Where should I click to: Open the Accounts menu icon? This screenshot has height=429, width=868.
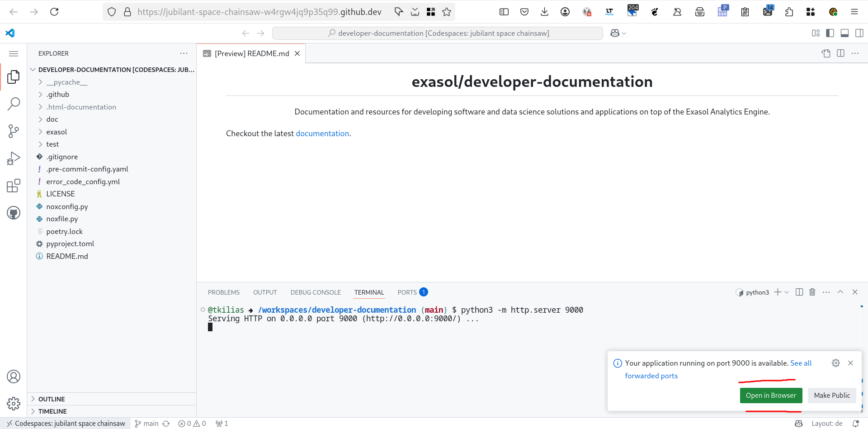(x=14, y=377)
